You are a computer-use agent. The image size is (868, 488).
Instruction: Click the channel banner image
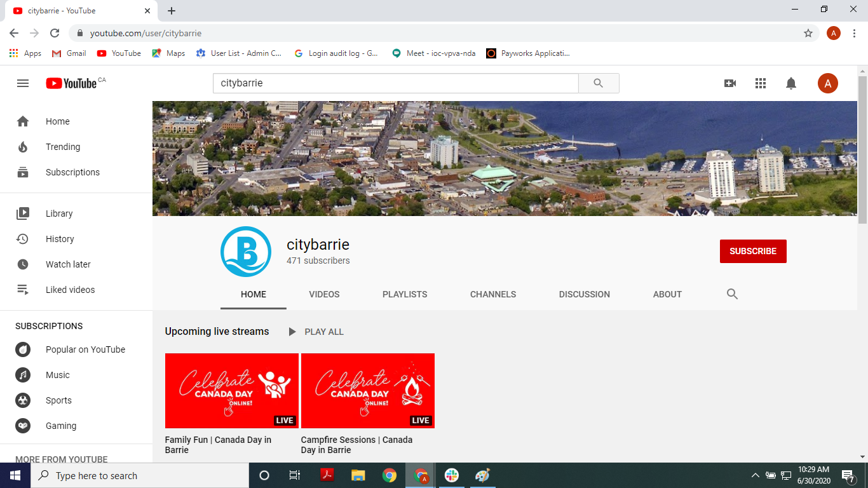tap(505, 158)
